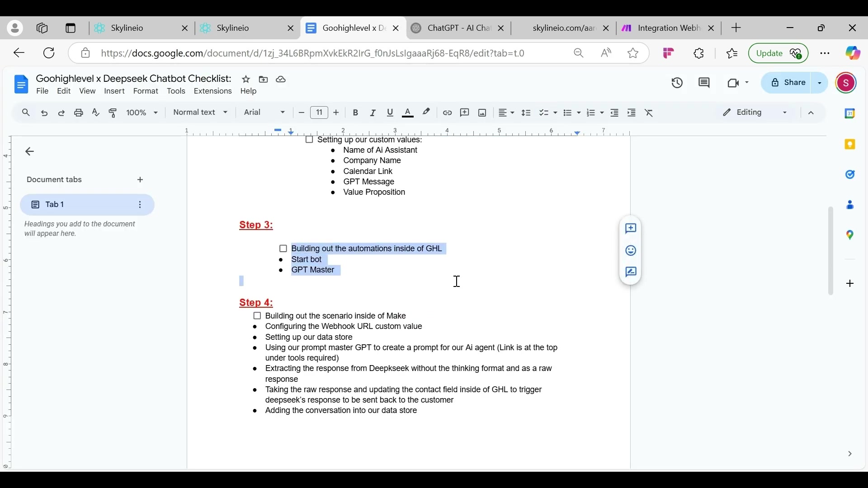Check the GHL automations checklist box
Viewport: 868px width, 488px height.
283,249
